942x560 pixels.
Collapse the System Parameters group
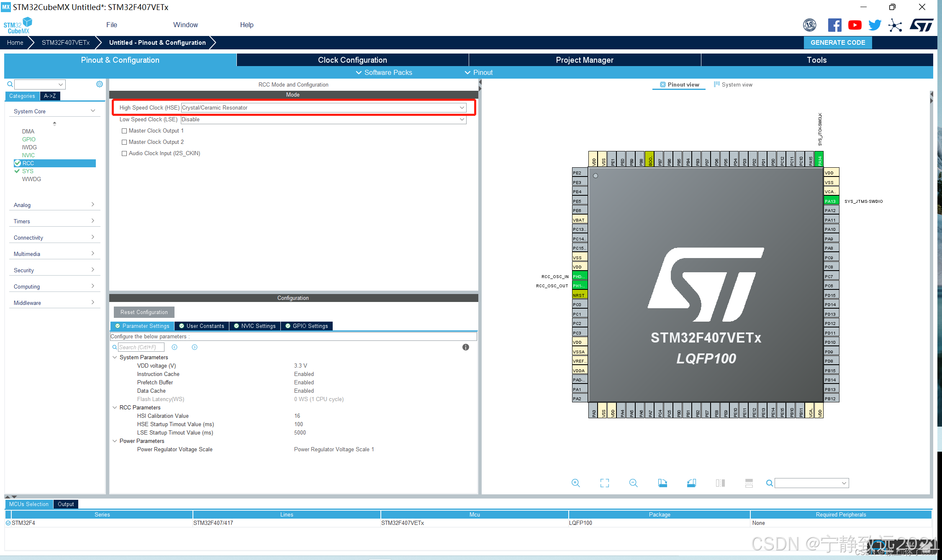(115, 357)
